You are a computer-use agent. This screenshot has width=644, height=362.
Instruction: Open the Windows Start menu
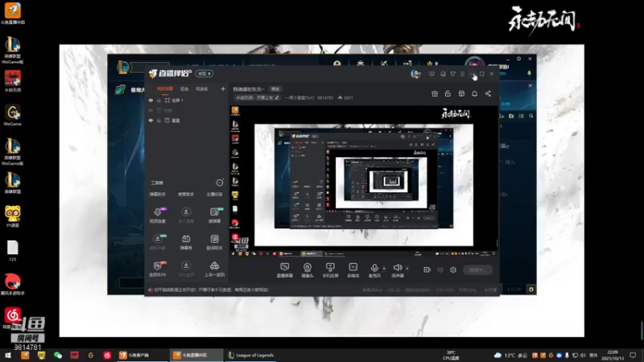point(8,355)
